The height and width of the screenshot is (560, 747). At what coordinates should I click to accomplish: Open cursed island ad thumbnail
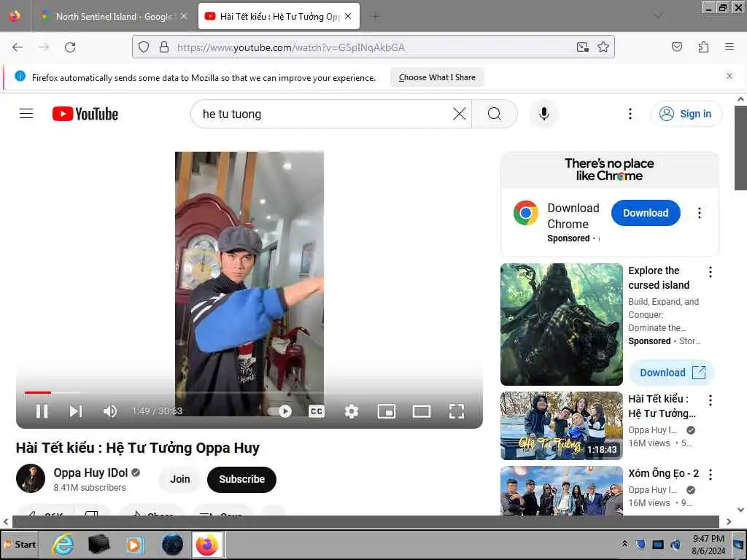[561, 324]
